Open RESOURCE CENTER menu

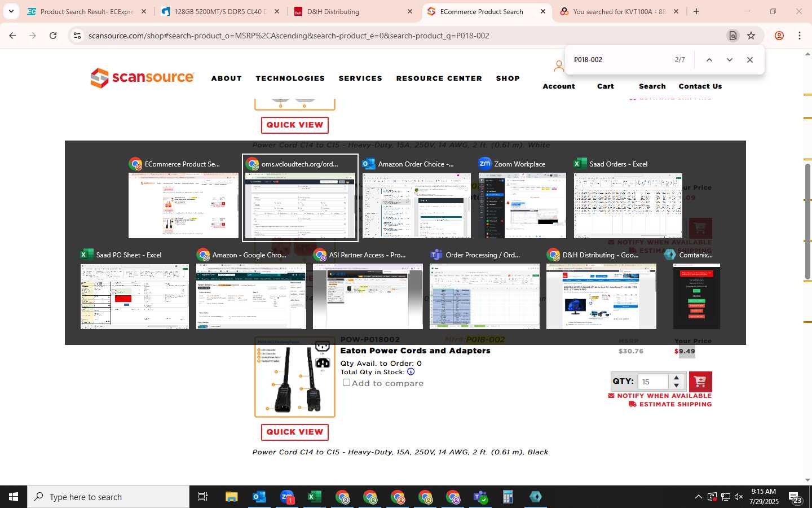coord(439,78)
